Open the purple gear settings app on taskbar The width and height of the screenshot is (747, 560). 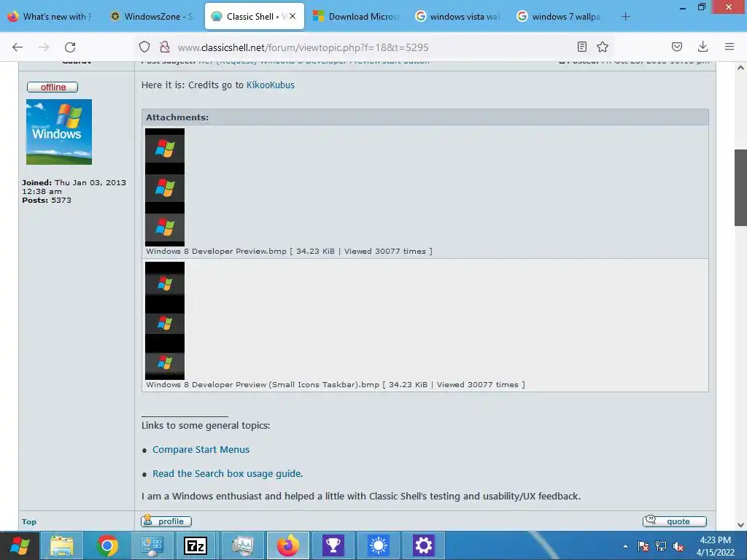coord(424,545)
